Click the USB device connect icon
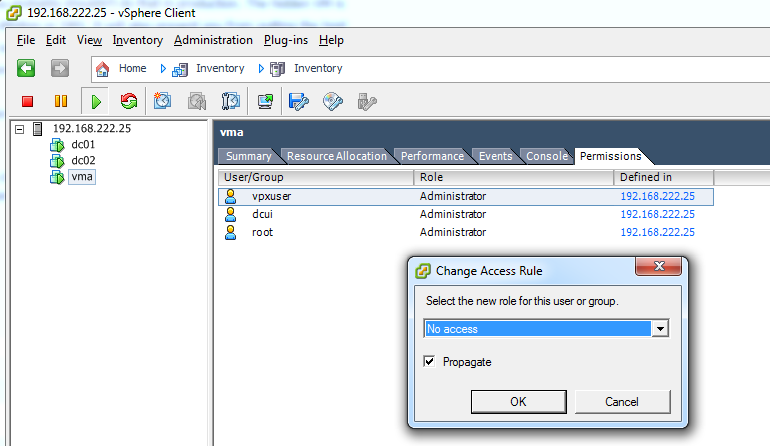The height and width of the screenshot is (446, 770). (x=367, y=102)
